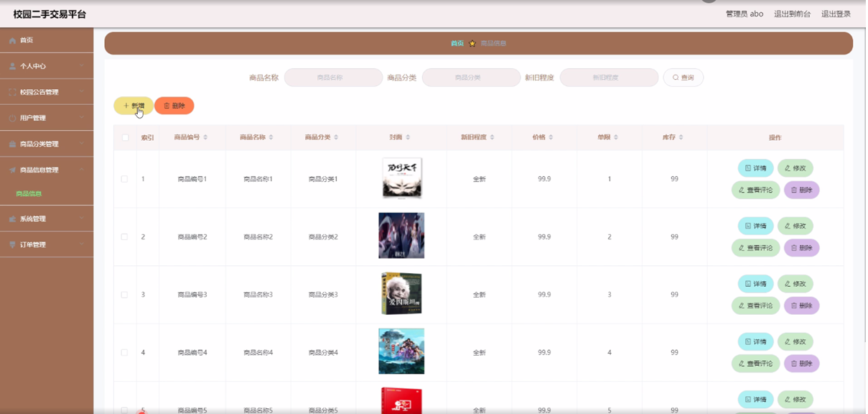The image size is (868, 414).
Task: Click the sort arrows on 单限 column
Action: pos(616,137)
